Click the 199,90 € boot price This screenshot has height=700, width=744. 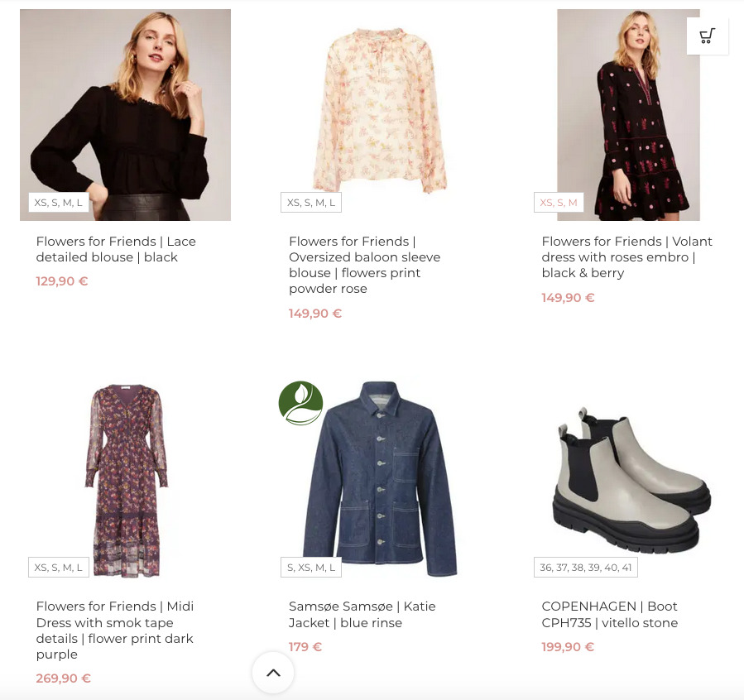point(568,647)
